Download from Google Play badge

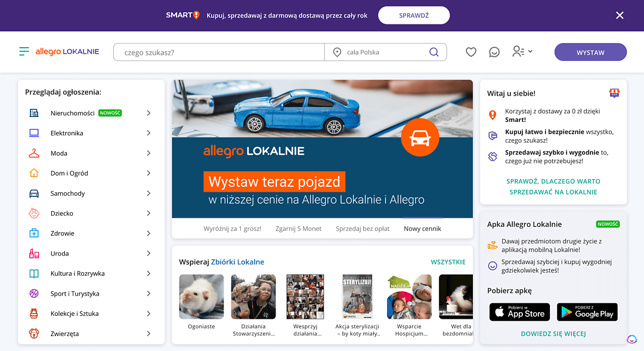pos(587,312)
